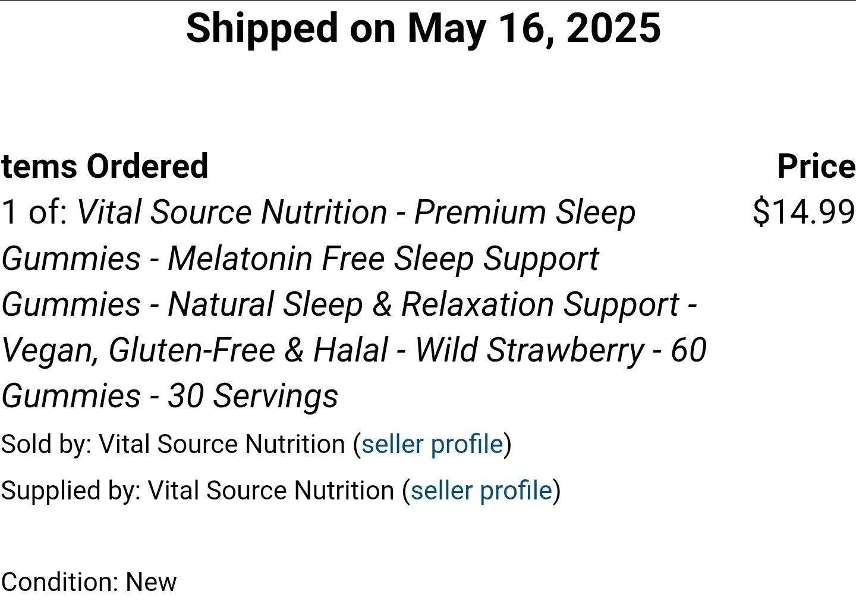Click the Vegan, Gluten-Free & Halal text
This screenshot has width=856, height=616.
194,350
